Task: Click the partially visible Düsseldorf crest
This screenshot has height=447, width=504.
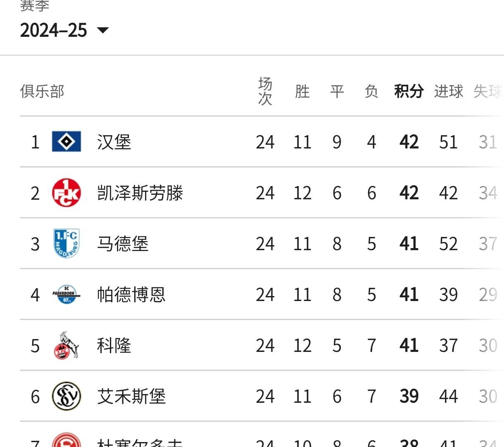Action: [67, 441]
